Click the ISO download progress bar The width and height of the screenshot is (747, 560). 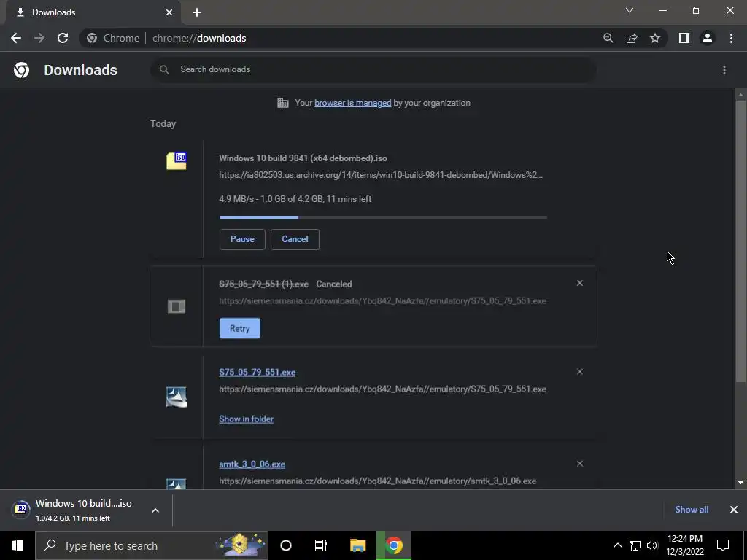click(x=383, y=217)
